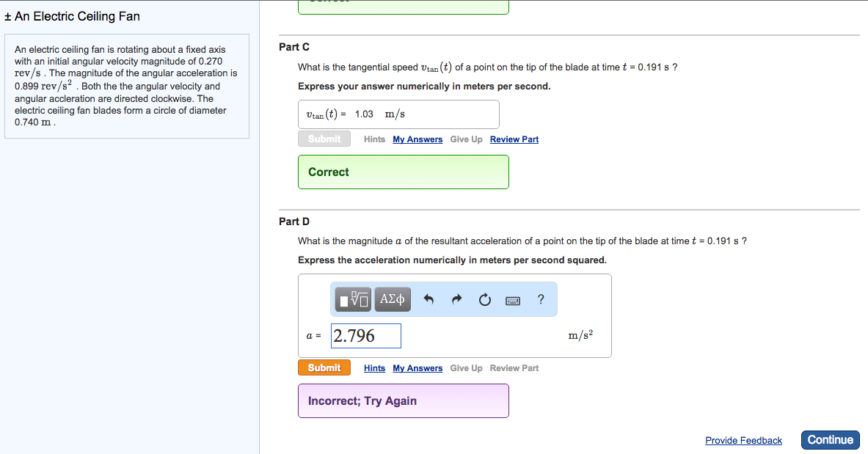Click the undo arrow icon
868x454 pixels.
click(428, 299)
